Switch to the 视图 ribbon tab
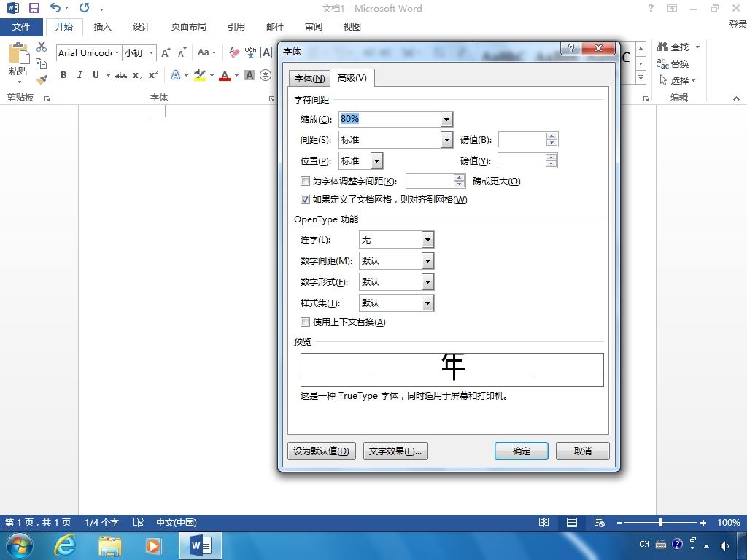Viewport: 747px width, 560px height. (x=352, y=27)
